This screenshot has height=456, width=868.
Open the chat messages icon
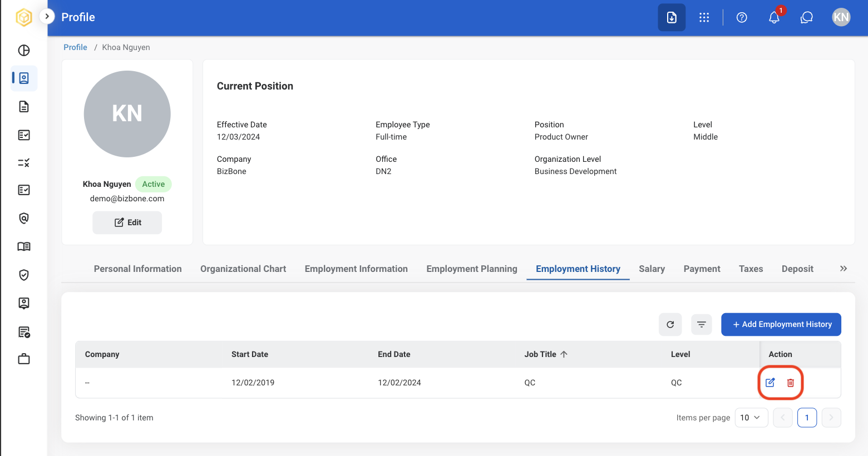(807, 18)
